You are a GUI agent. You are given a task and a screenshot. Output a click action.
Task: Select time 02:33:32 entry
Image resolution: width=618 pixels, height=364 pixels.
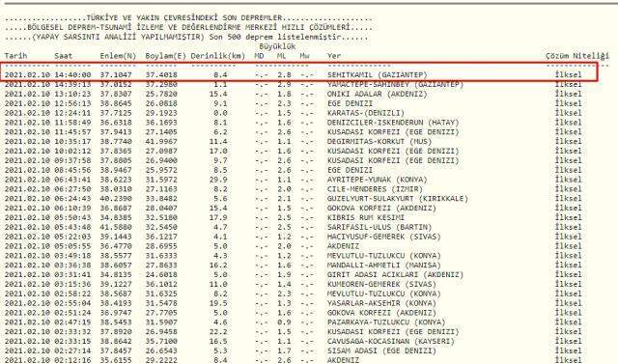tap(72, 331)
